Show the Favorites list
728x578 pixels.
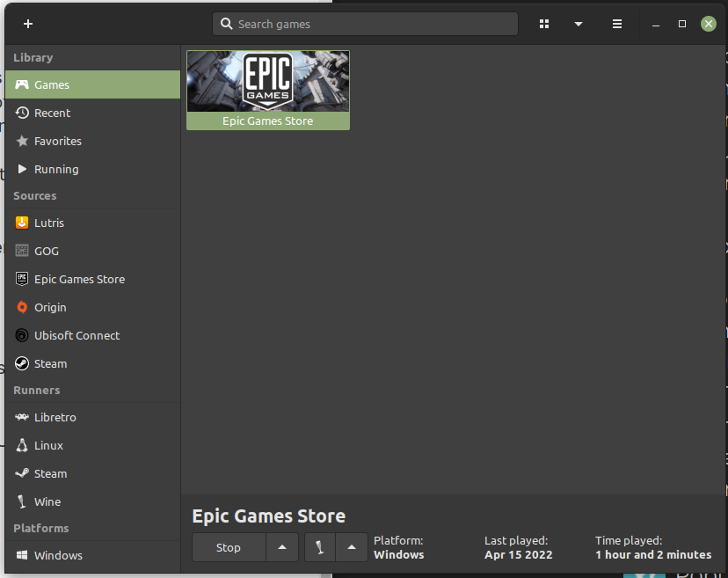[93, 141]
